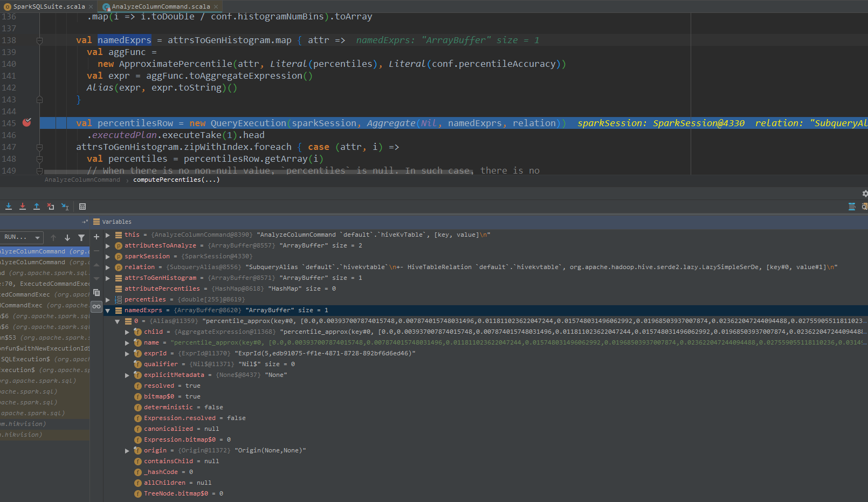Screen dimensions: 868x502
Task: Go to previous frame with up arrow
Action: click(x=53, y=237)
